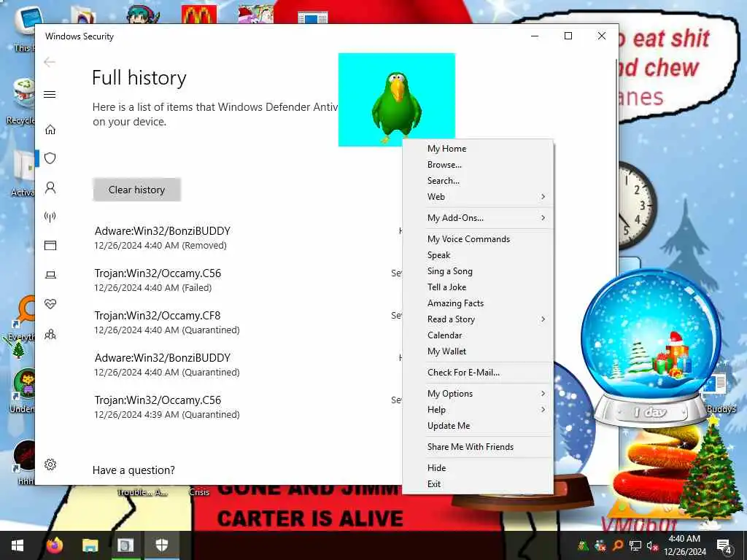Viewport: 747px width, 560px height.
Task: Click the taskbar app with green underline
Action: pyautogui.click(x=125, y=545)
